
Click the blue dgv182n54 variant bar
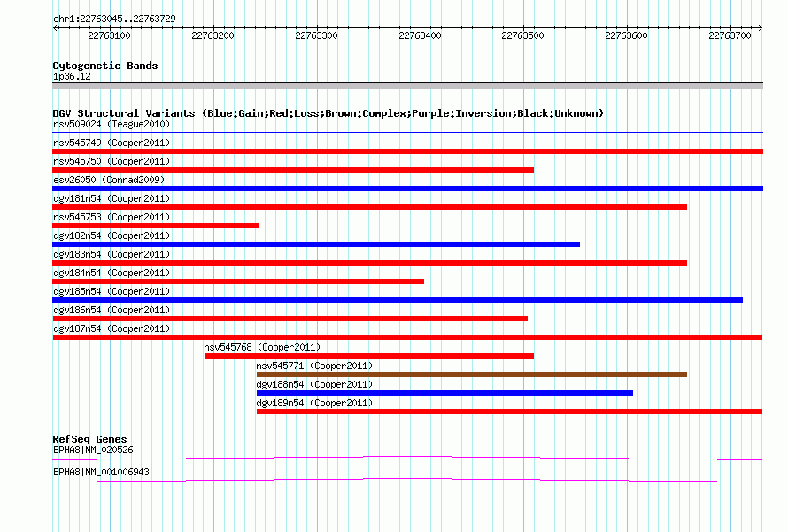[316, 244]
